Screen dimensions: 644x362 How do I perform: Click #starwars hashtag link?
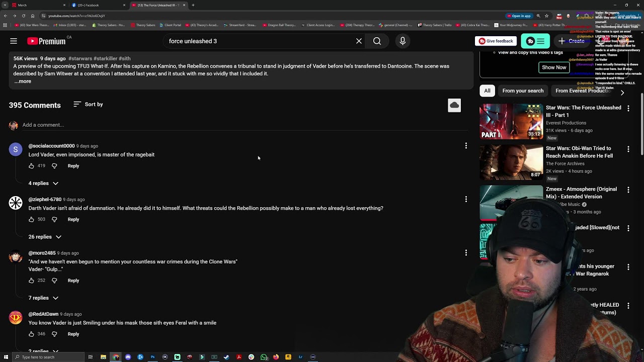pyautogui.click(x=80, y=58)
